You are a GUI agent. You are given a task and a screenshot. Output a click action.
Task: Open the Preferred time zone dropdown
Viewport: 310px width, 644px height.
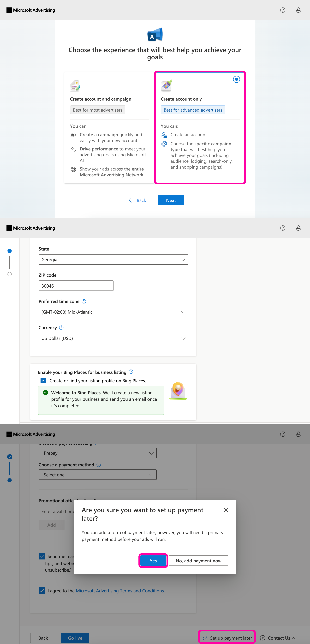point(113,312)
